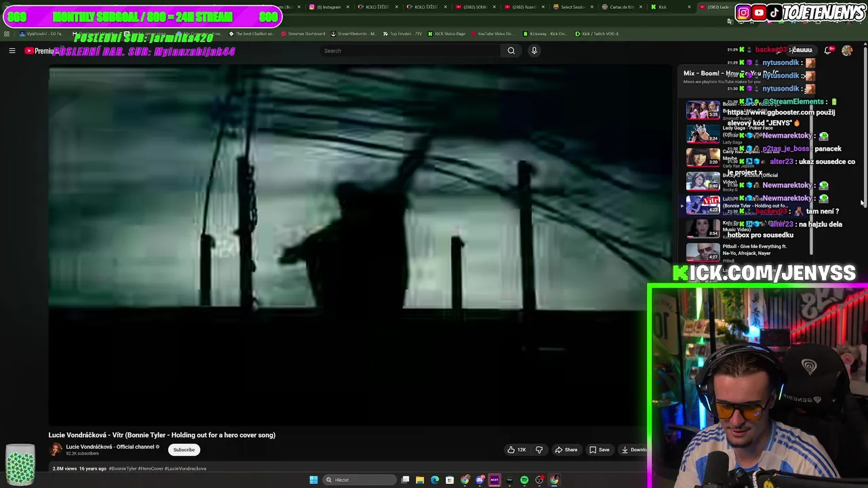Open the OBS icon on the taskbar
The image size is (868, 488).
tap(539, 480)
